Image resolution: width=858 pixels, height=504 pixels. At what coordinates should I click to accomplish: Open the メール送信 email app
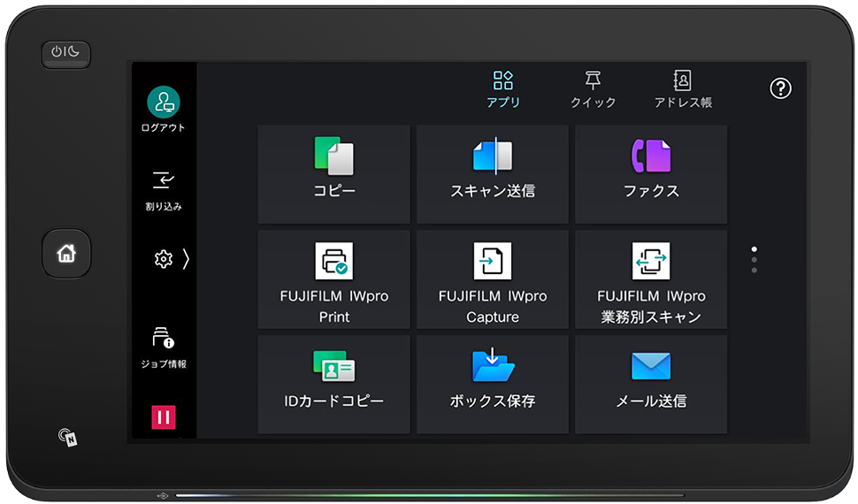(651, 385)
